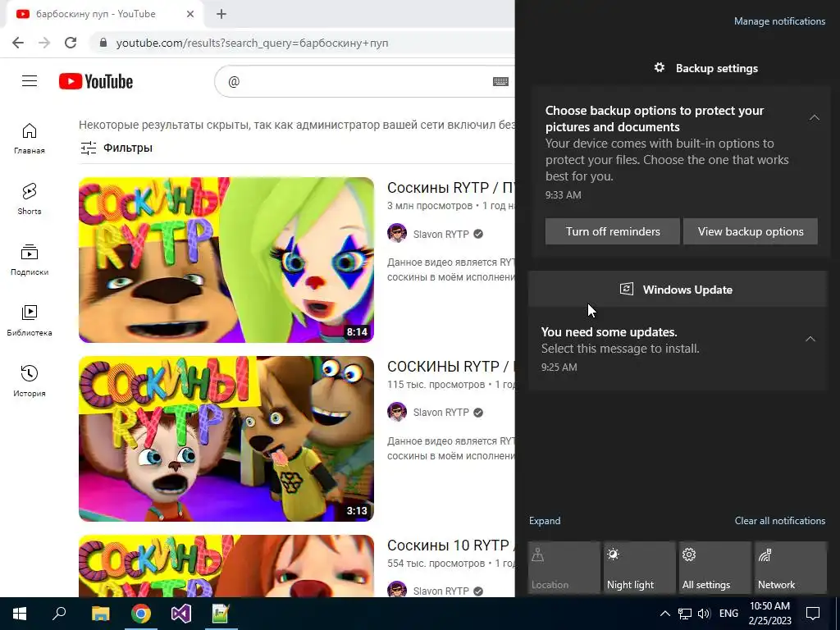Open the Соскины 10 RYTP thumbnail

(x=226, y=566)
